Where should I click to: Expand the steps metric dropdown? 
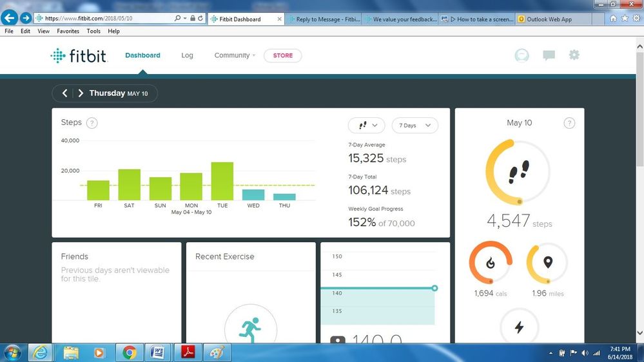point(366,126)
